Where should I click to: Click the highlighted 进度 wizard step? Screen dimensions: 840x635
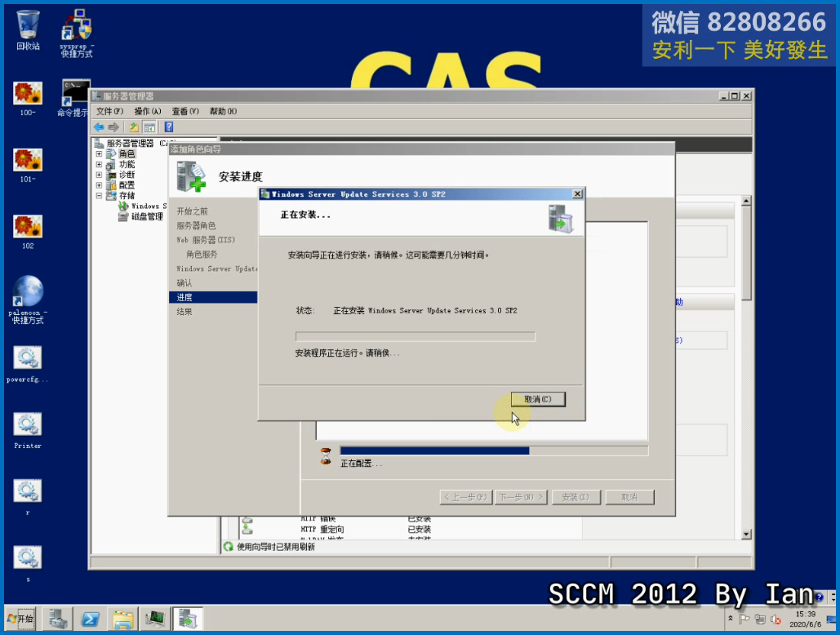pyautogui.click(x=213, y=297)
